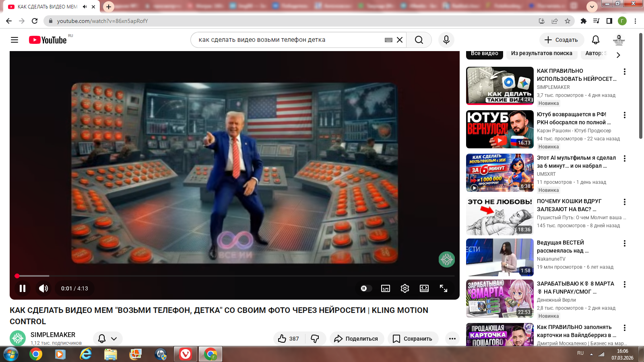The width and height of the screenshot is (644, 362).
Task: Open Windows Explorer folder in taskbar
Action: [x=110, y=354]
